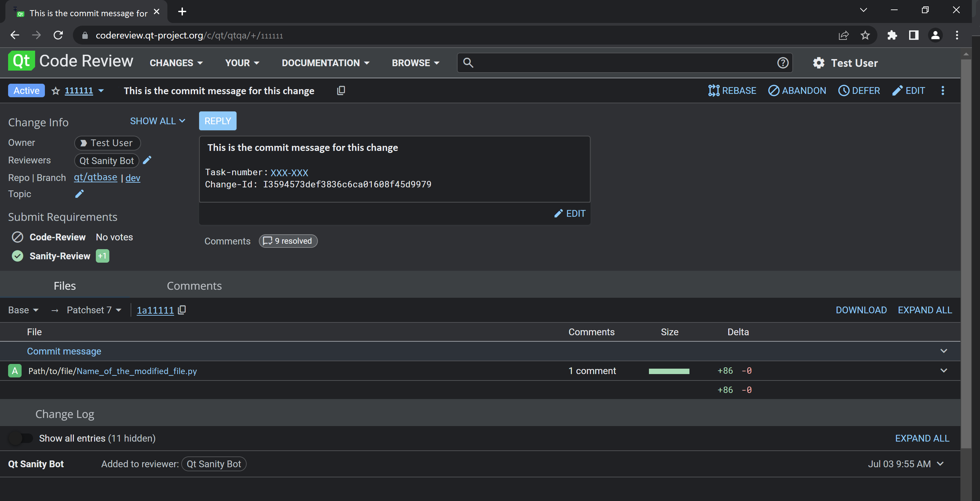Click the green size bar for the file
The height and width of the screenshot is (501, 980).
pos(669,371)
